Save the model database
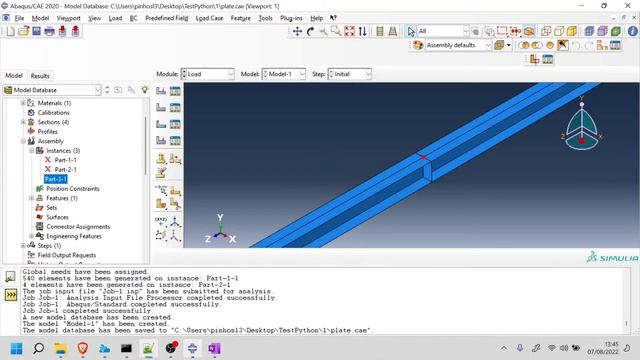 tap(36, 31)
